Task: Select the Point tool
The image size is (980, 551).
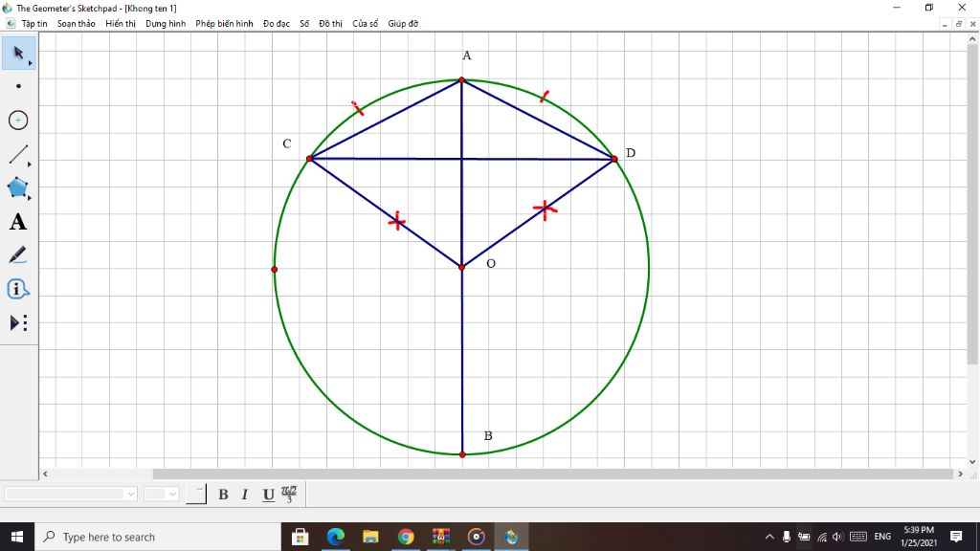Action: pos(18,86)
